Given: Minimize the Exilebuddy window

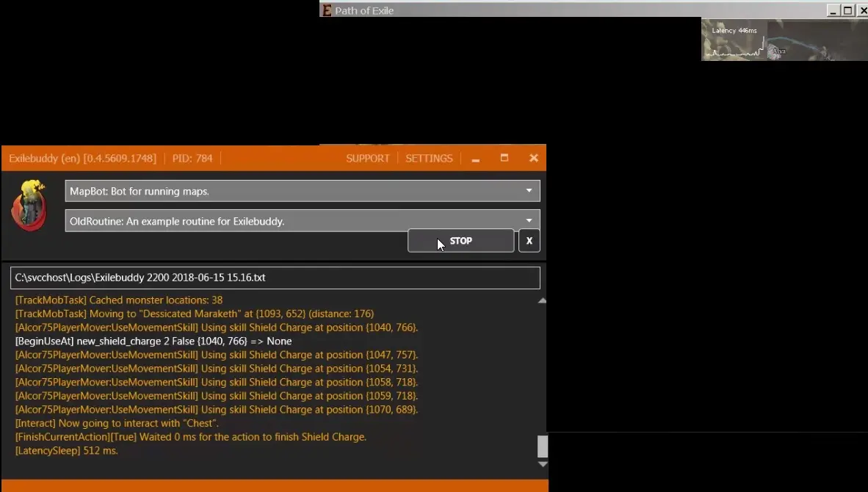Looking at the screenshot, I should [x=476, y=159].
